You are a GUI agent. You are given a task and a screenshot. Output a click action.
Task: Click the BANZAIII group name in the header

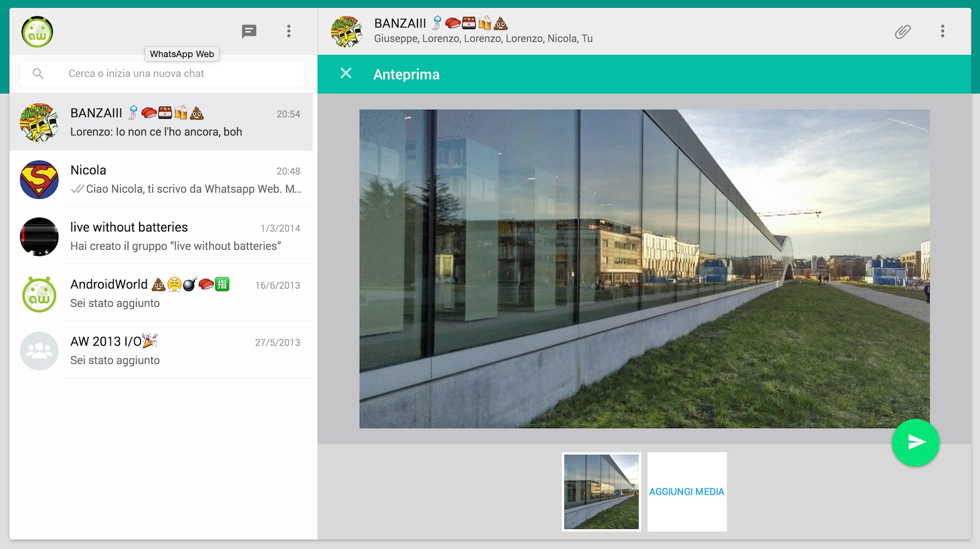[x=400, y=23]
